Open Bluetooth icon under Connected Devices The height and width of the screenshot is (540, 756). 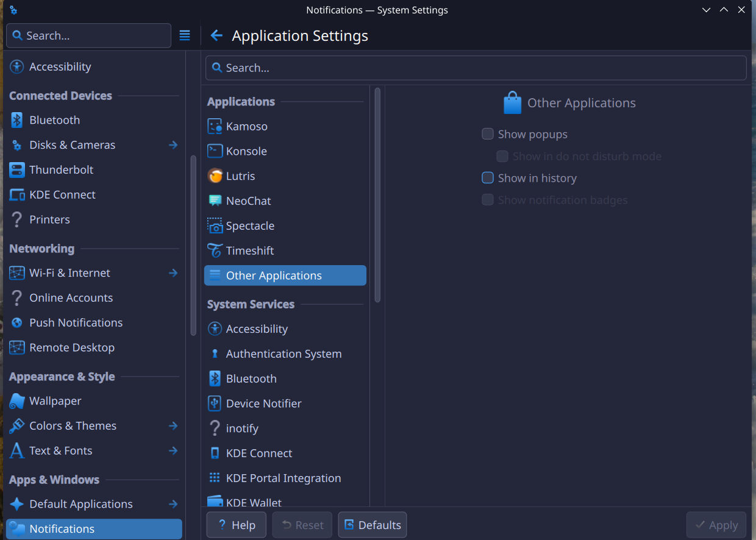coord(17,120)
